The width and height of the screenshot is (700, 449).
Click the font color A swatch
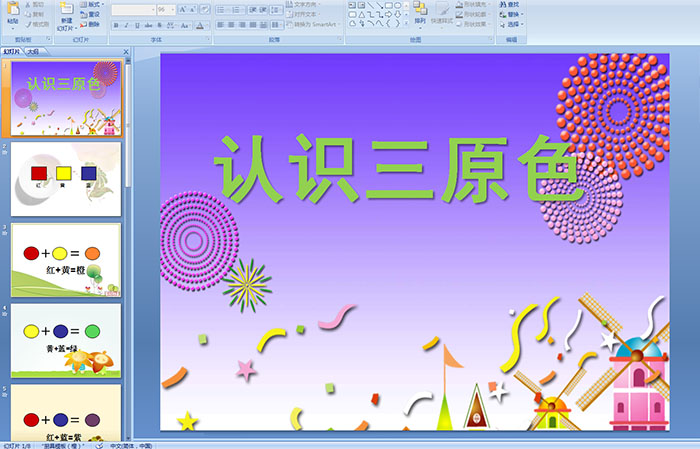pos(200,25)
